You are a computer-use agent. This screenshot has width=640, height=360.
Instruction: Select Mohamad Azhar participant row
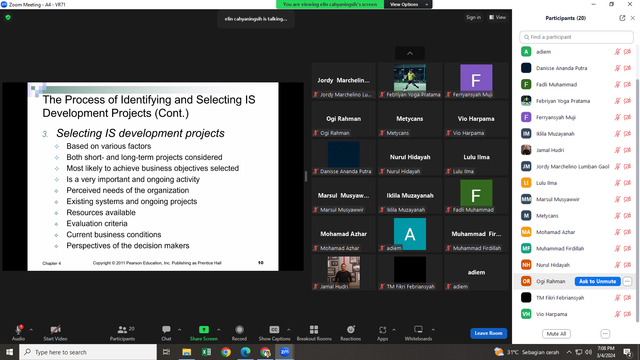pyautogui.click(x=576, y=232)
